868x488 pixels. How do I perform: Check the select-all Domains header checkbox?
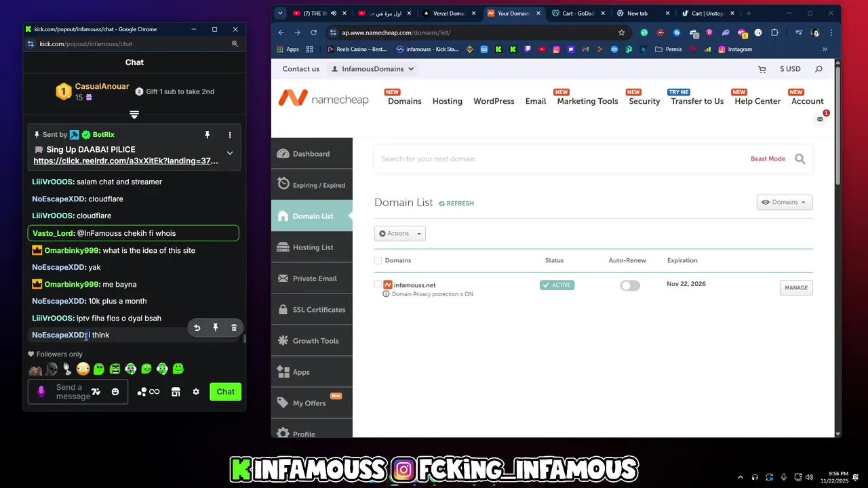378,260
